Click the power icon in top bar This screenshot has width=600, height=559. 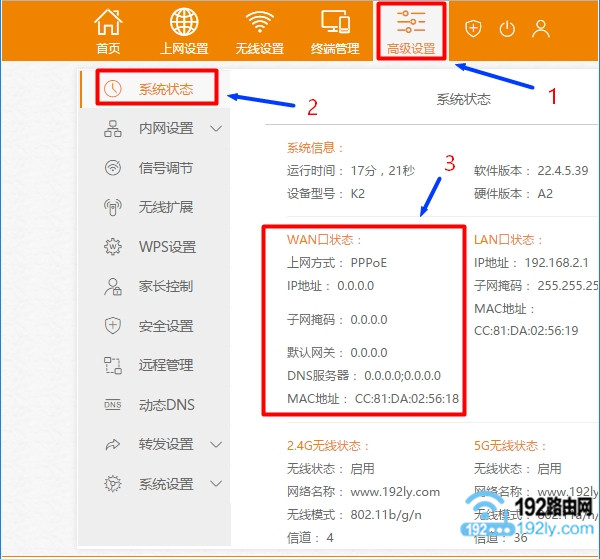[x=507, y=29]
